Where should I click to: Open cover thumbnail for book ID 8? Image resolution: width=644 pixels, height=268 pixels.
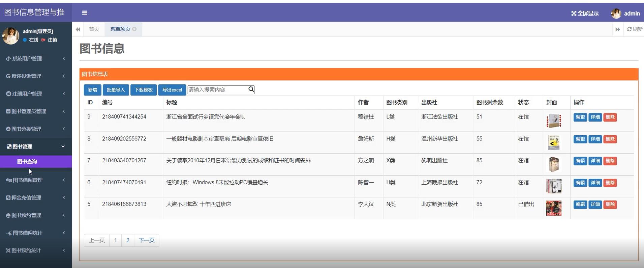[x=554, y=143]
